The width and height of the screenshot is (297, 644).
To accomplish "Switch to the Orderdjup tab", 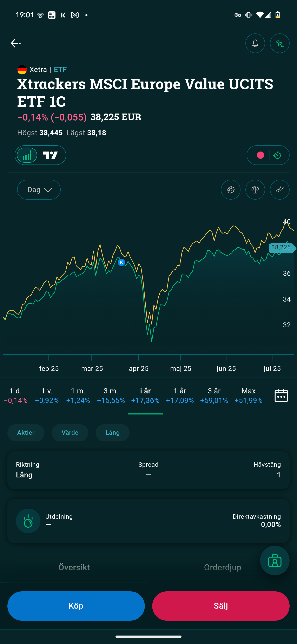I will 222,567.
